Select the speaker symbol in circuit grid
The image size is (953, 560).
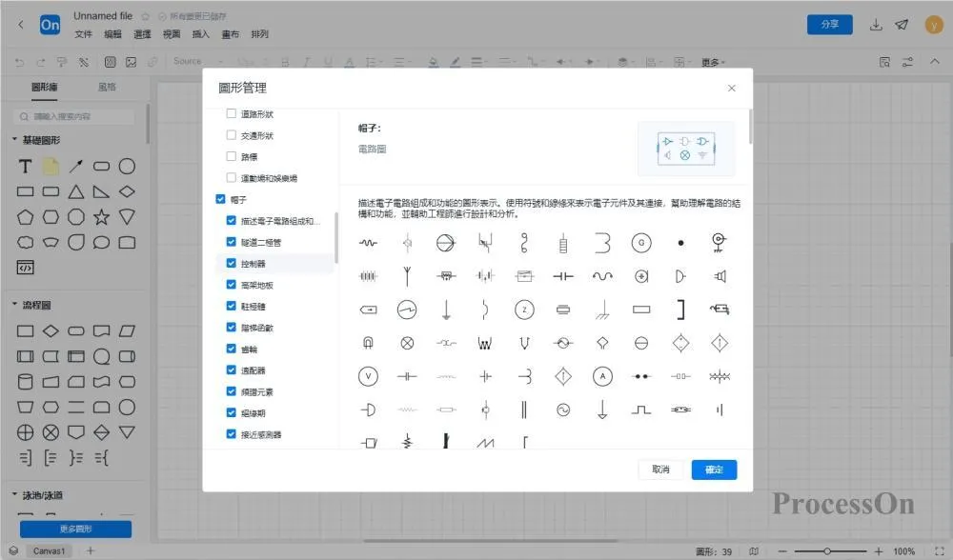pyautogui.click(x=720, y=276)
